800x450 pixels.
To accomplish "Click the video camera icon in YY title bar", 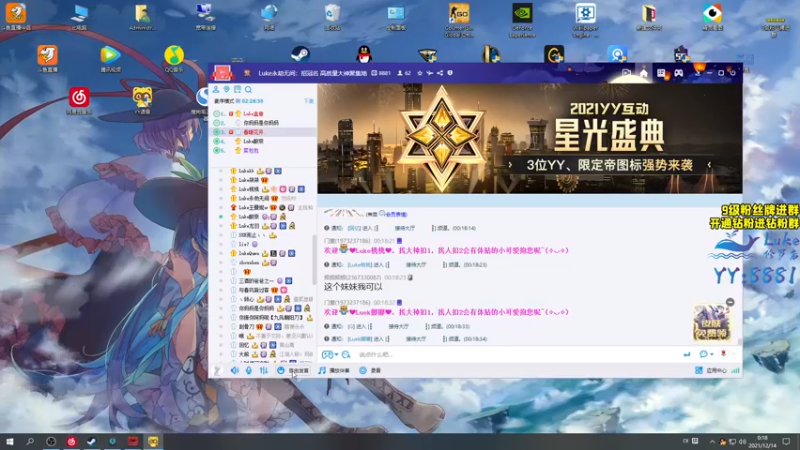I will 627,73.
